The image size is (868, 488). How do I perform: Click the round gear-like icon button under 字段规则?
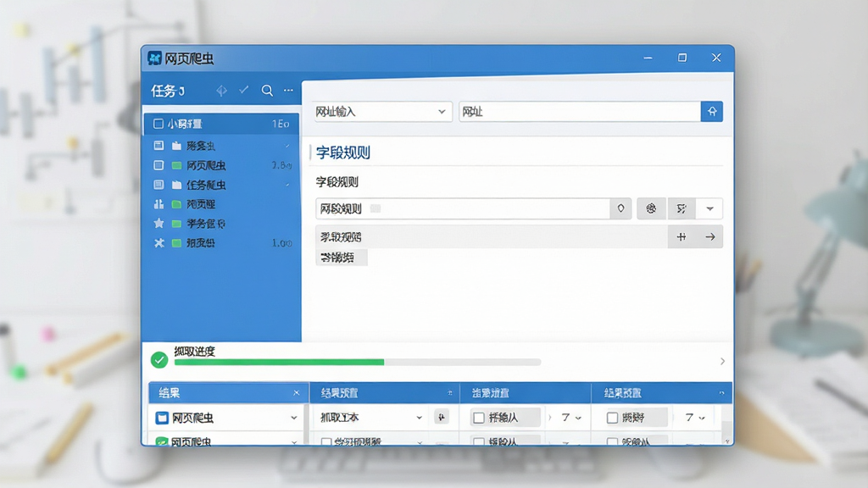(651, 208)
